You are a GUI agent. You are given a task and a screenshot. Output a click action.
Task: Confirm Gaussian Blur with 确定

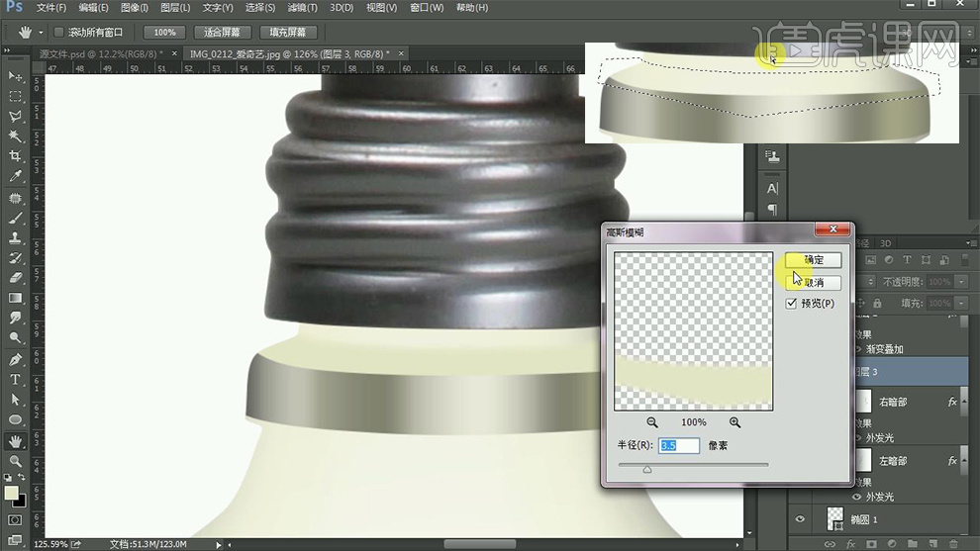point(813,260)
